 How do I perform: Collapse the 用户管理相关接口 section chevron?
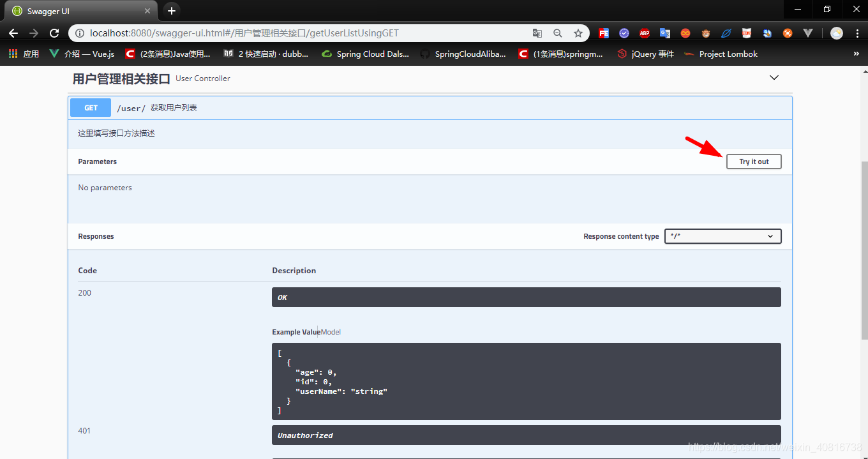pos(774,78)
